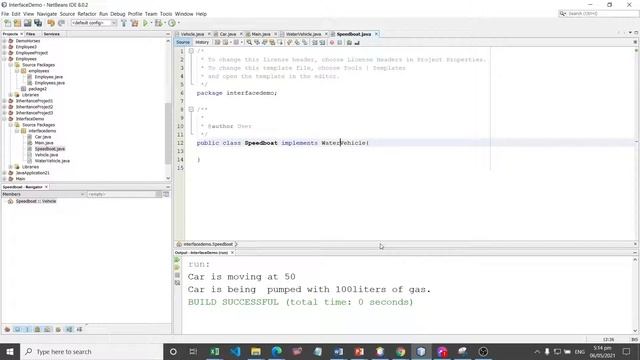Viewport: 640px width, 360px height.
Task: Click the Stop icon in Output panel
Action: point(177,275)
